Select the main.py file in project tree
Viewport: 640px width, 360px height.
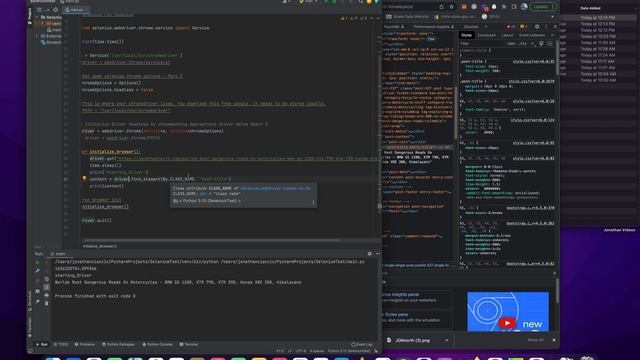54,30
